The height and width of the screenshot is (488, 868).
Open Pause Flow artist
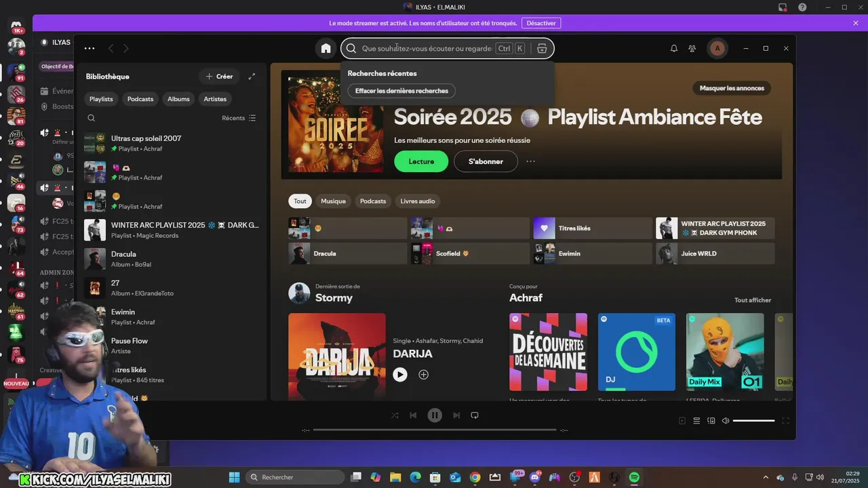pyautogui.click(x=172, y=346)
